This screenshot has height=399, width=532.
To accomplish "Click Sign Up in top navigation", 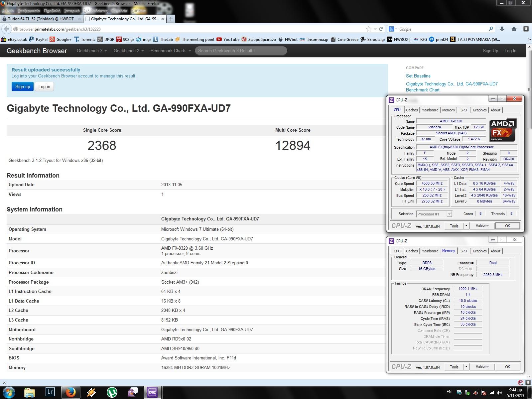I will [490, 51].
